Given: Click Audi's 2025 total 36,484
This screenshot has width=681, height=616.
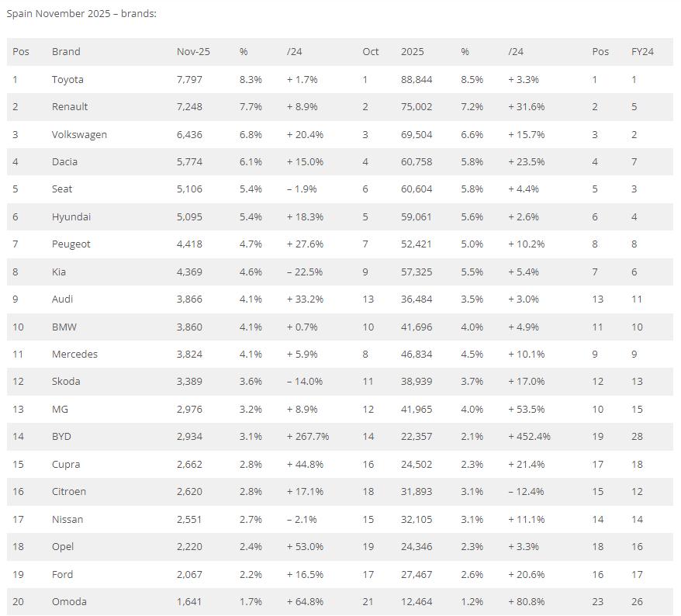Looking at the screenshot, I should [417, 299].
